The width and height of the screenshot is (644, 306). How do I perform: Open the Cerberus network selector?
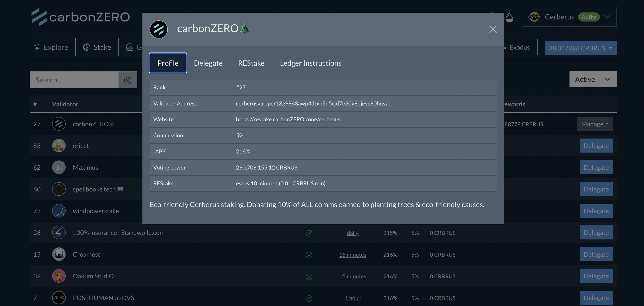[x=569, y=17]
